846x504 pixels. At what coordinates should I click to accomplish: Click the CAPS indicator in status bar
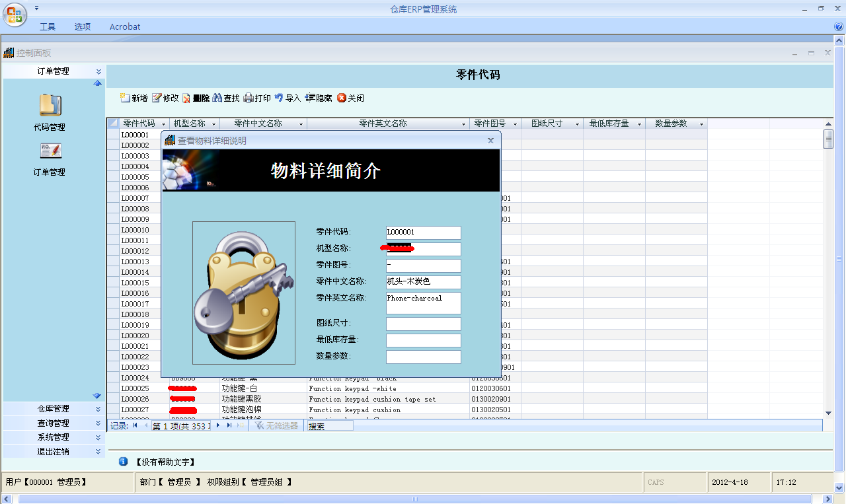point(656,482)
